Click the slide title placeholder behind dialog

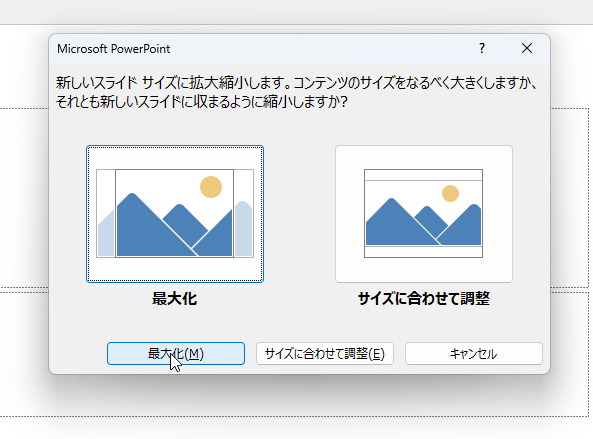click(x=24, y=198)
